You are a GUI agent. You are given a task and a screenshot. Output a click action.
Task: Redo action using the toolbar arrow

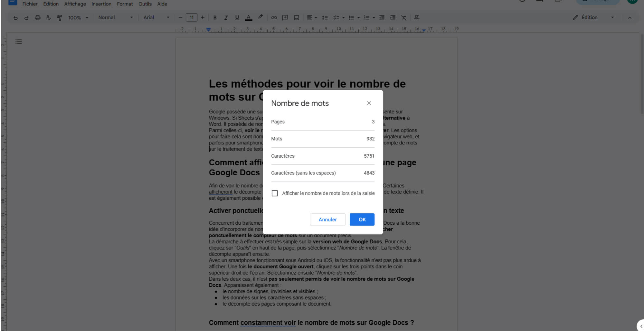(x=26, y=18)
